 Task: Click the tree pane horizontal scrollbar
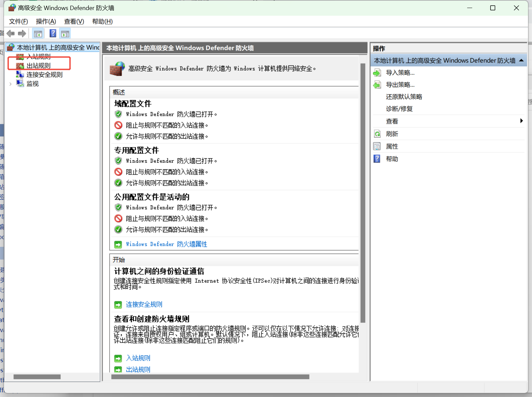tap(37, 377)
